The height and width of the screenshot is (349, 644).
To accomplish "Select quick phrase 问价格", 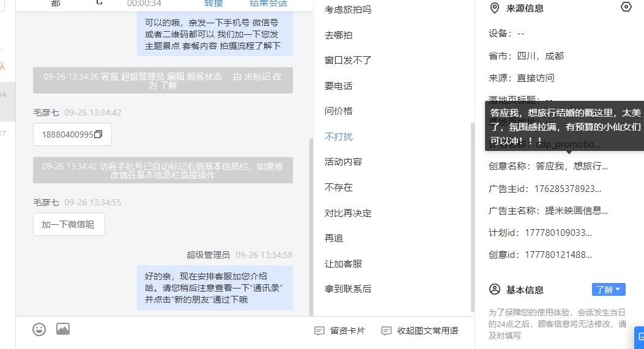I will 338,111.
